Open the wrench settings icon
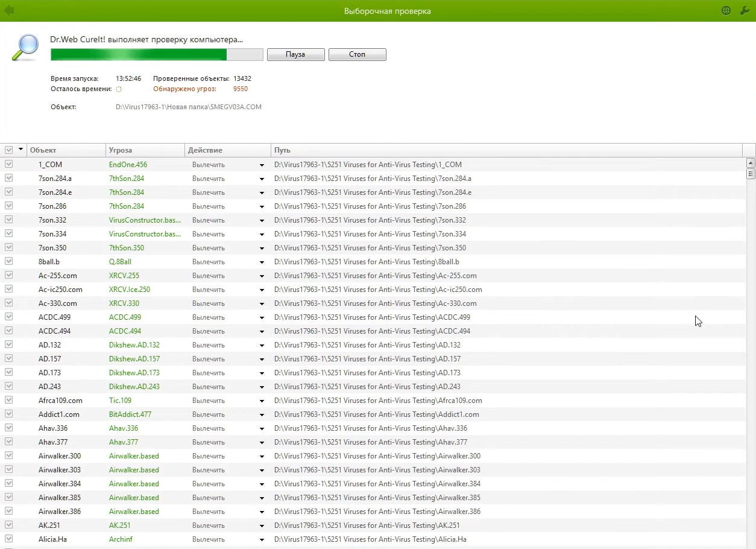This screenshot has width=756, height=549. coord(744,11)
